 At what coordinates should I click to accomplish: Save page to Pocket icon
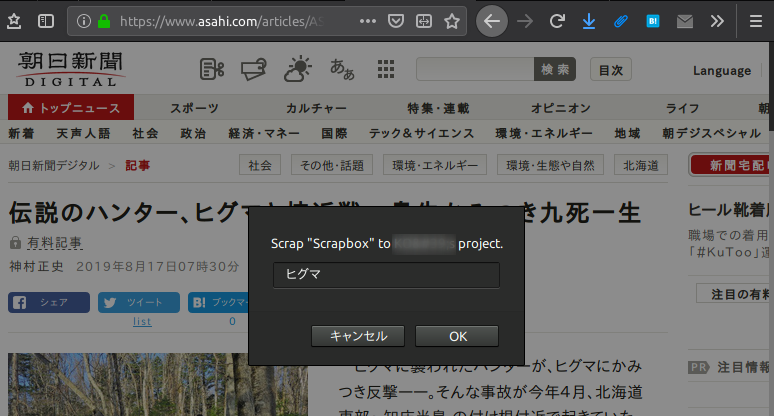(396, 21)
